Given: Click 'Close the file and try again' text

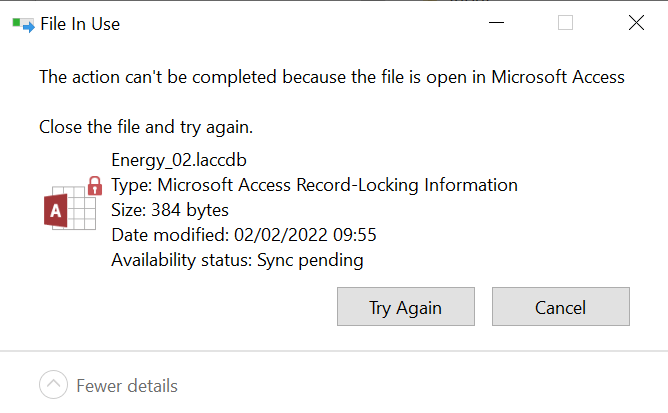Looking at the screenshot, I should [145, 127].
